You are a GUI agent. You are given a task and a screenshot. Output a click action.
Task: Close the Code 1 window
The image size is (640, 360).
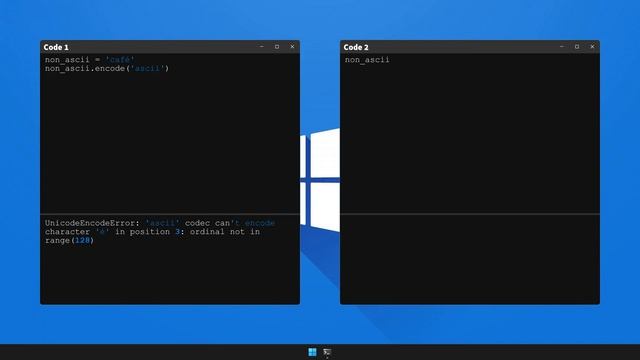[x=292, y=47]
